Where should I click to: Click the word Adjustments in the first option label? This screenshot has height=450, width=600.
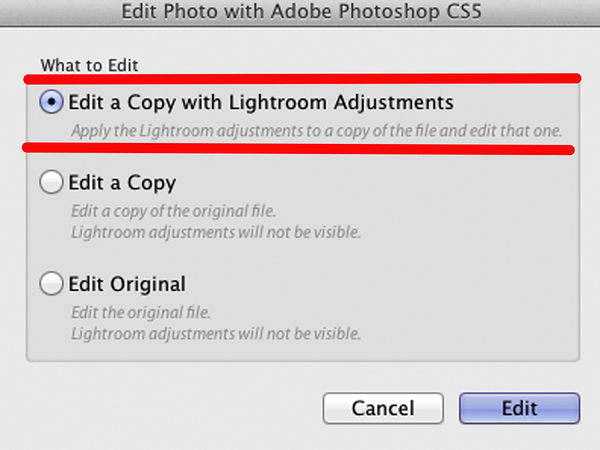coord(394,103)
